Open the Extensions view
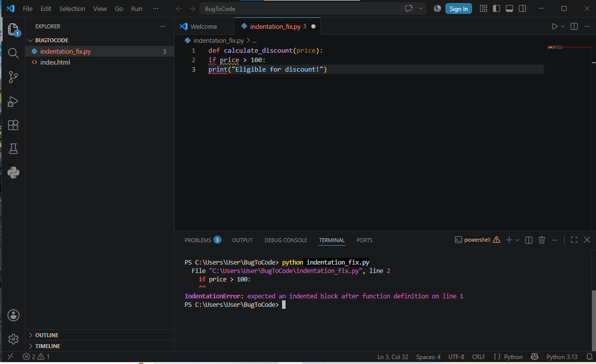 pyautogui.click(x=13, y=125)
